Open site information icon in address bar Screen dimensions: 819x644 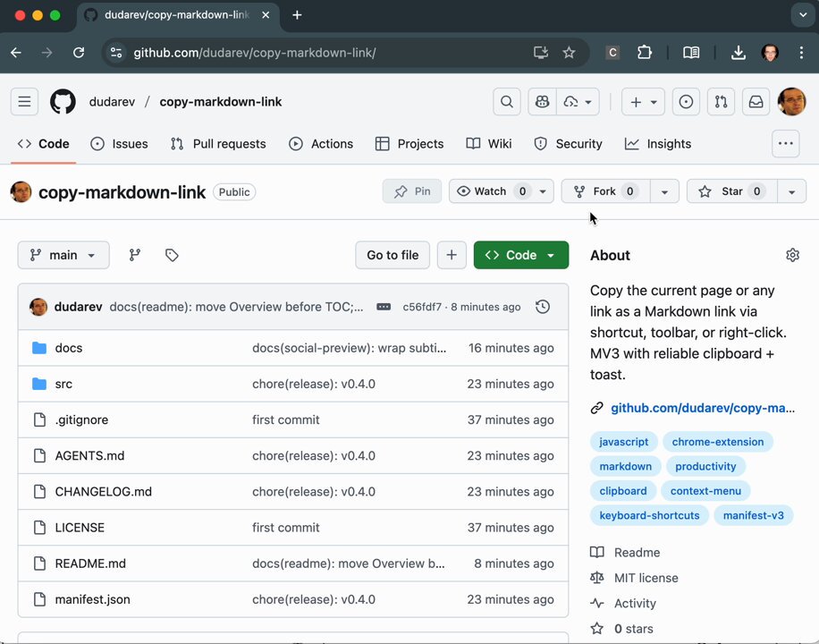[116, 53]
